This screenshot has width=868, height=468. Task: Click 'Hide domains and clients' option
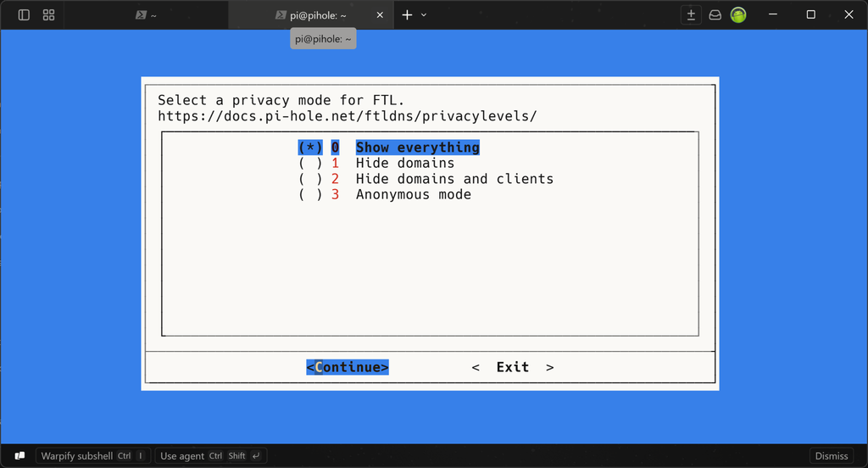point(454,179)
